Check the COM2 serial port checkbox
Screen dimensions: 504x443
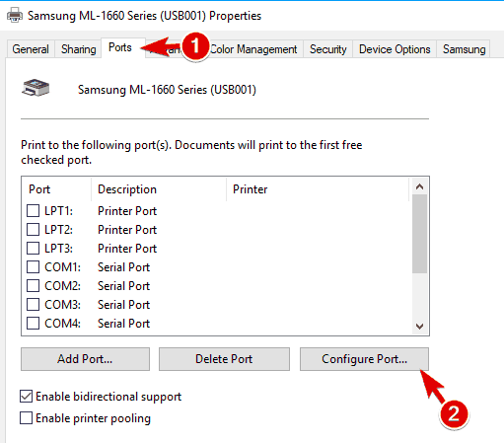click(x=33, y=286)
